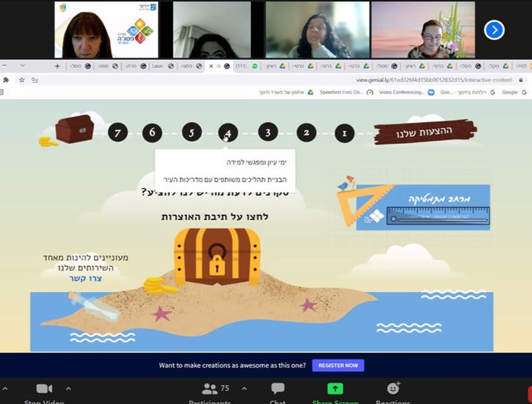Show next page of Zoom gallery participants
Viewport: 532px width, 404px height.
point(494,30)
